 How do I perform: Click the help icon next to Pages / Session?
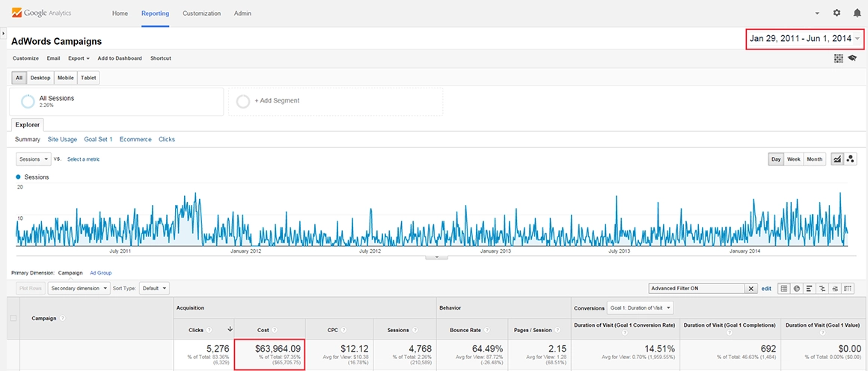(557, 330)
